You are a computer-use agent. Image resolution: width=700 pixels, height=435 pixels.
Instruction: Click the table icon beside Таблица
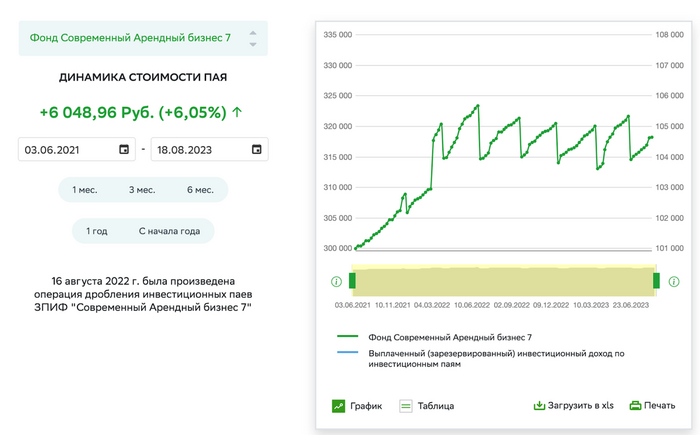coord(406,406)
